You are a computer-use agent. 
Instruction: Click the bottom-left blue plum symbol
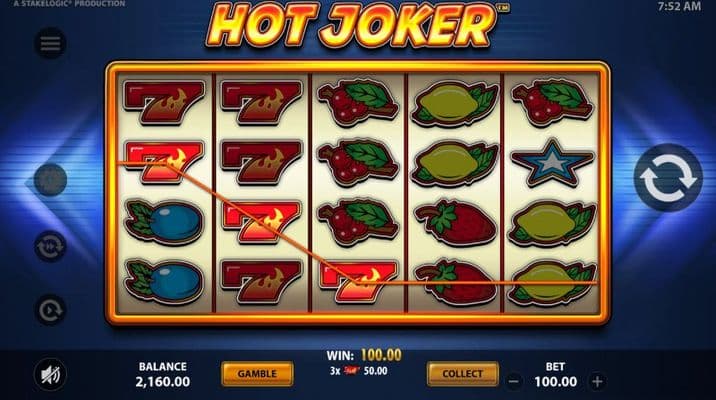[163, 281]
